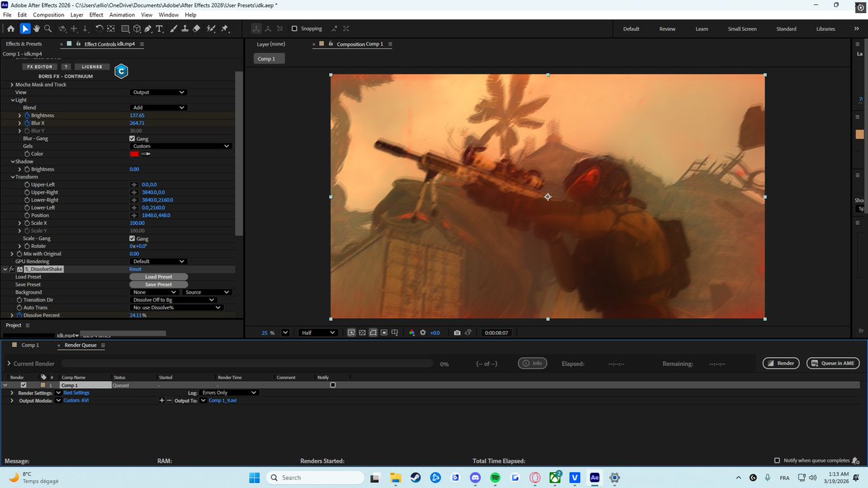Expand Mocha Mask and Track
This screenshot has height=488, width=868.
(12, 85)
